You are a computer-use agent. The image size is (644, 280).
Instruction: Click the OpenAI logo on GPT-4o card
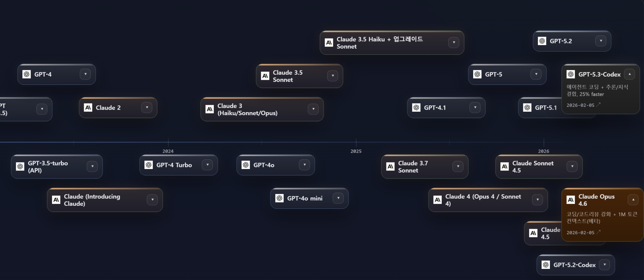246,165
